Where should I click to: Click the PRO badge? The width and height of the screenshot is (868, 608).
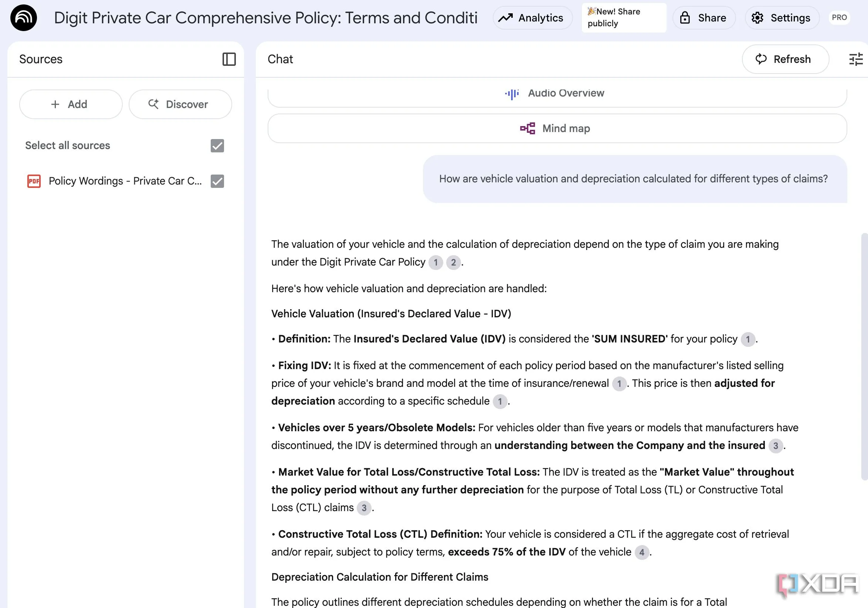[x=839, y=17]
